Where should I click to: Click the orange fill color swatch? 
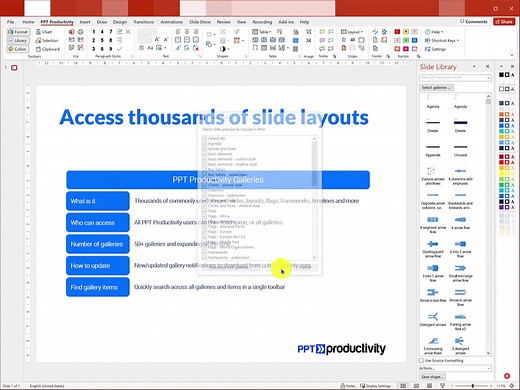pos(501,114)
